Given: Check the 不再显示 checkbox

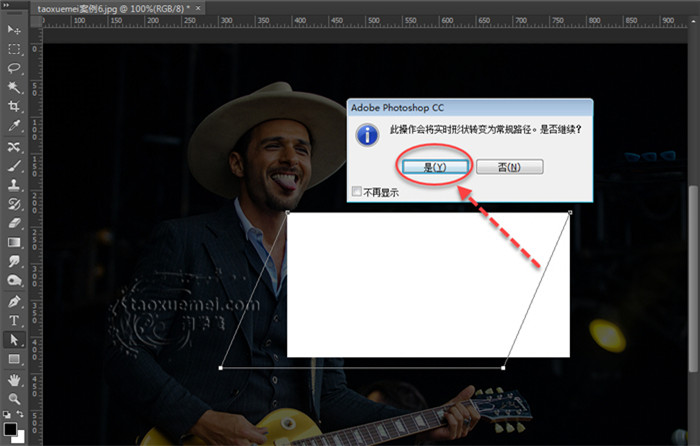Looking at the screenshot, I should (x=357, y=192).
